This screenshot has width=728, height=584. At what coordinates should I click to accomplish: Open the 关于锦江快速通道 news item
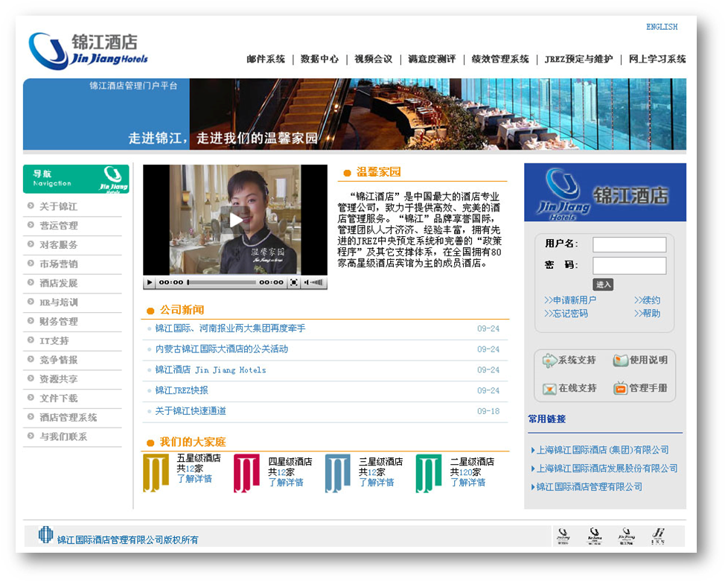click(x=191, y=410)
